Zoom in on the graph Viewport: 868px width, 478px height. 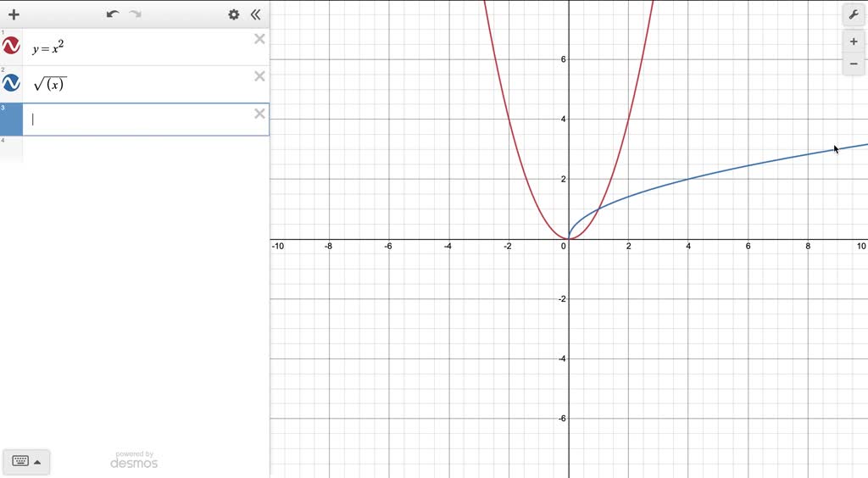pyautogui.click(x=853, y=42)
